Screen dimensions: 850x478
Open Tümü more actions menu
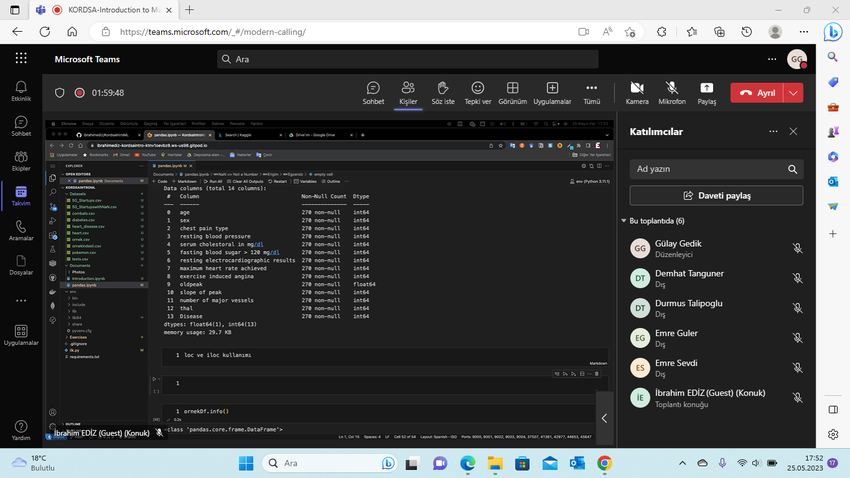point(591,93)
